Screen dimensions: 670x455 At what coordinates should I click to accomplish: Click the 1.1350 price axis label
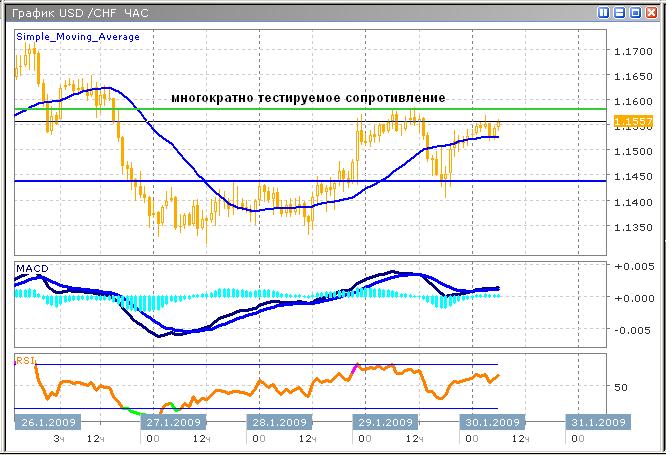coord(632,227)
